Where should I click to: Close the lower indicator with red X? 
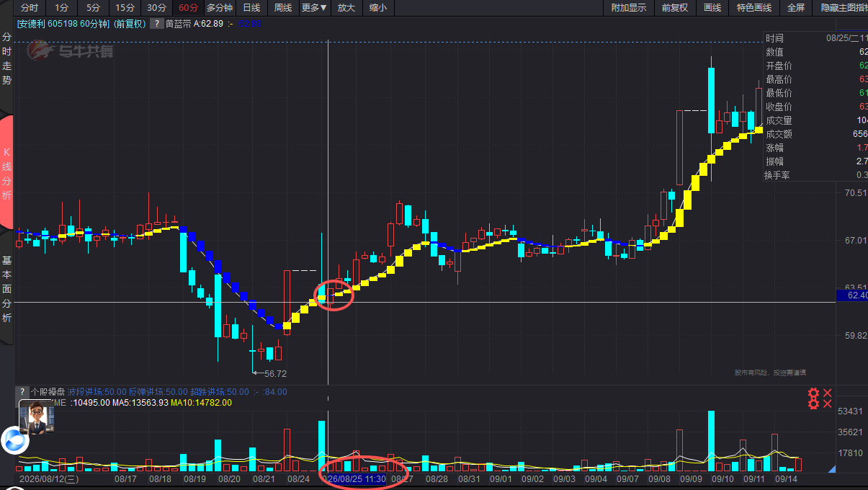click(x=828, y=404)
